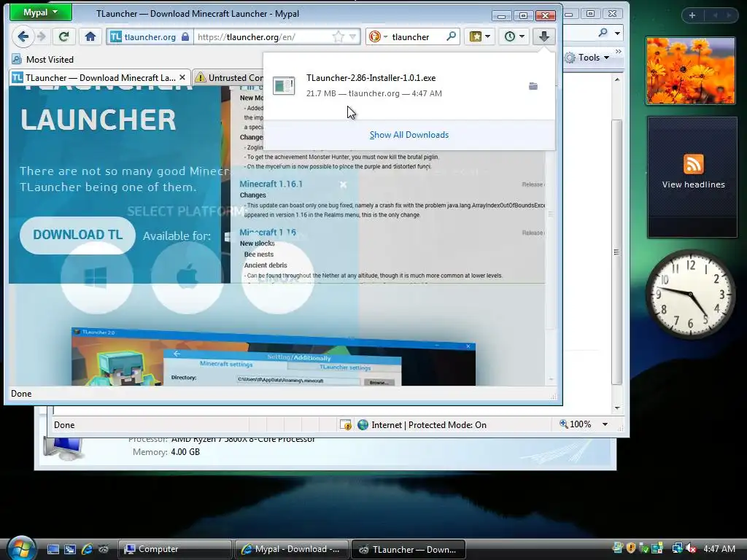
Task: Click the TLauncher settings screenshot thumbnail
Action: pyautogui.click(x=274, y=357)
